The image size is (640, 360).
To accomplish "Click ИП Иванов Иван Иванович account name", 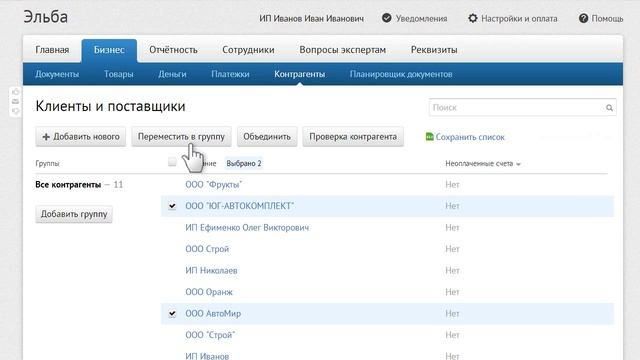I will coord(311,18).
